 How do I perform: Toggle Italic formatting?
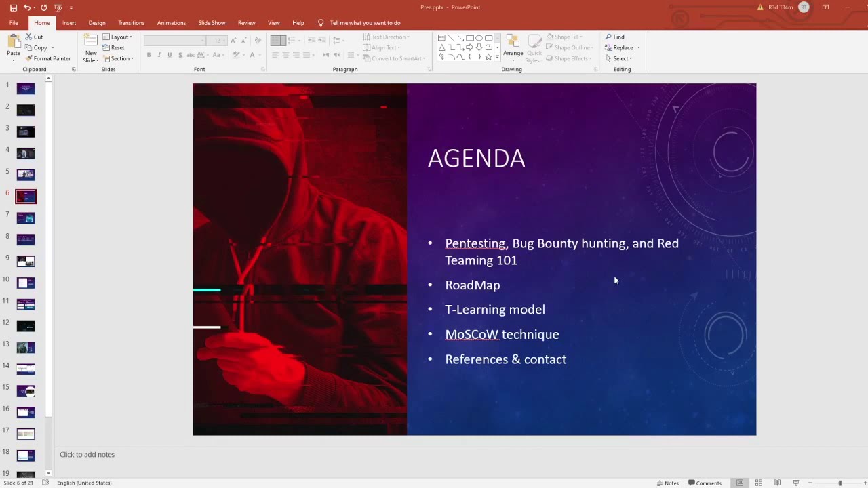tap(159, 55)
